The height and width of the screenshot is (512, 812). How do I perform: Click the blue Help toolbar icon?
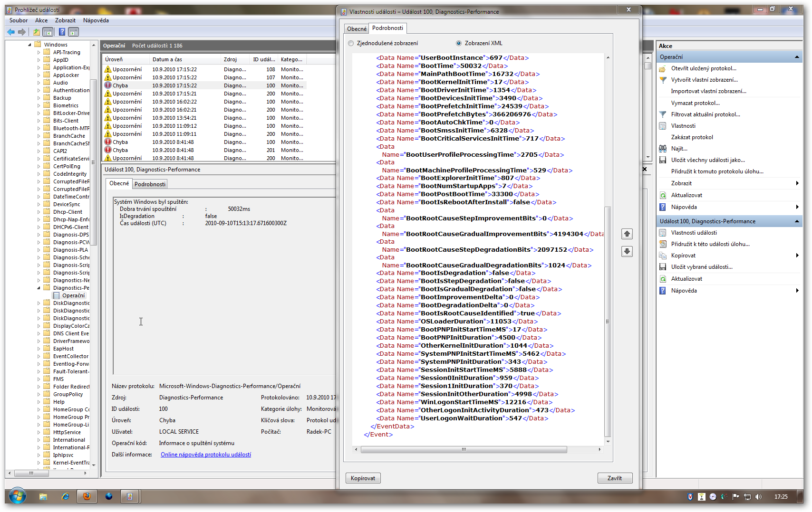(62, 32)
